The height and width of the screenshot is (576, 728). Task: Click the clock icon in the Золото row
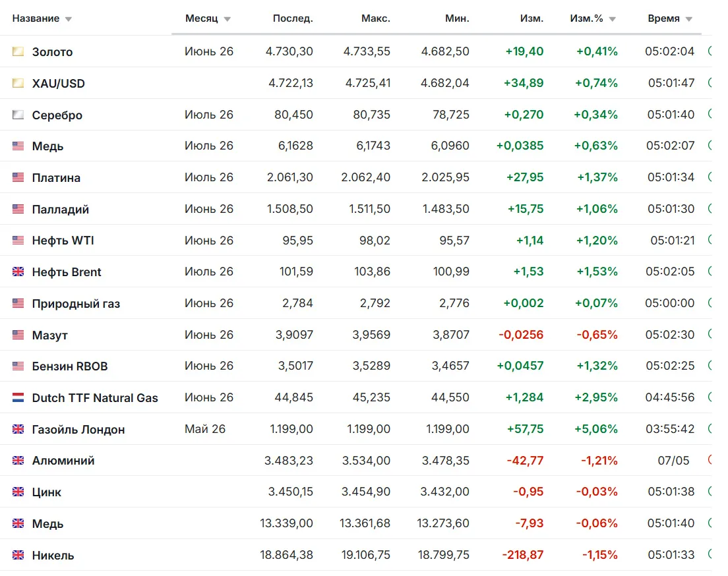point(710,51)
